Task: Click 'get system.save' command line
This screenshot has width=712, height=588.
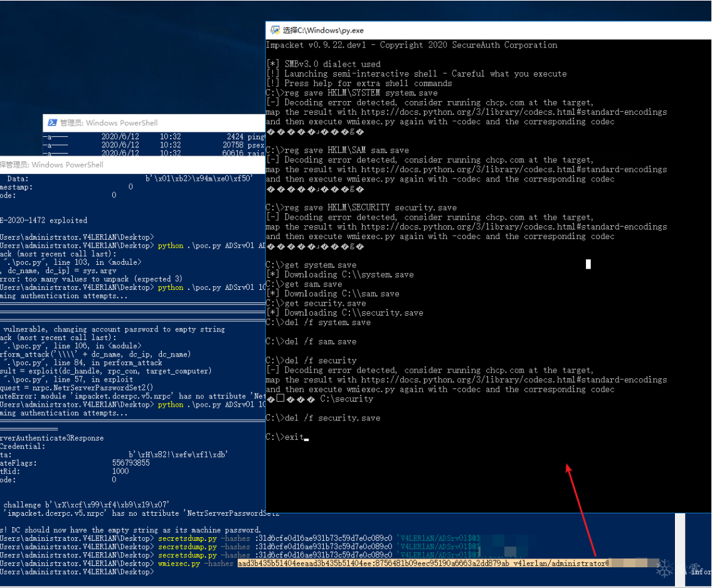Action: 311,265
